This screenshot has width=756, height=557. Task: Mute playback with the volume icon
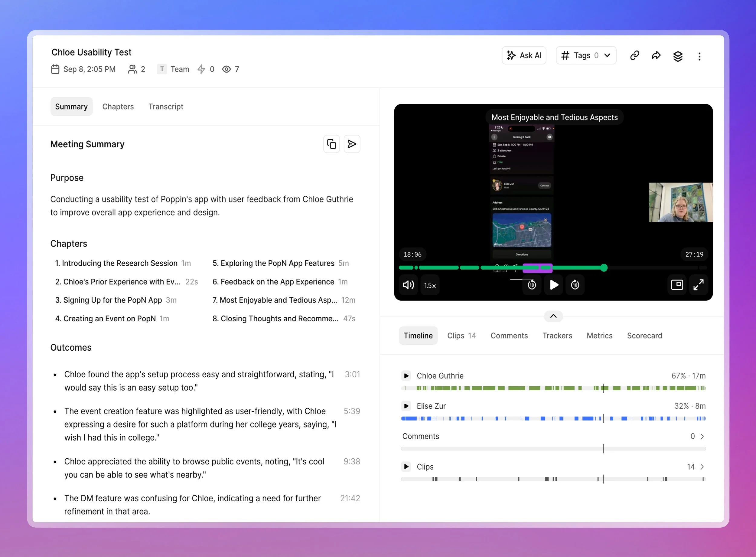(x=408, y=285)
